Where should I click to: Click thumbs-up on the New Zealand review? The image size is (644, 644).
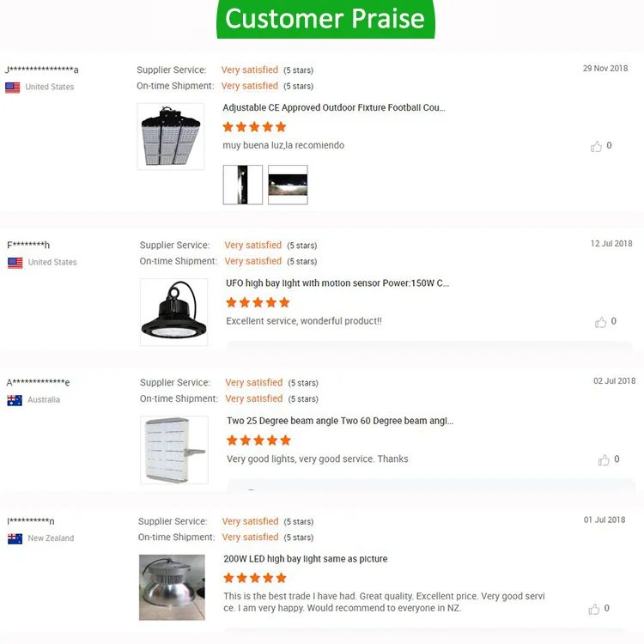click(x=594, y=609)
